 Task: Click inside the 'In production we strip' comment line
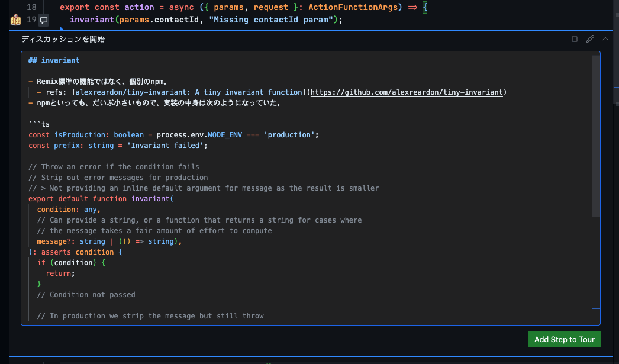pyautogui.click(x=150, y=316)
